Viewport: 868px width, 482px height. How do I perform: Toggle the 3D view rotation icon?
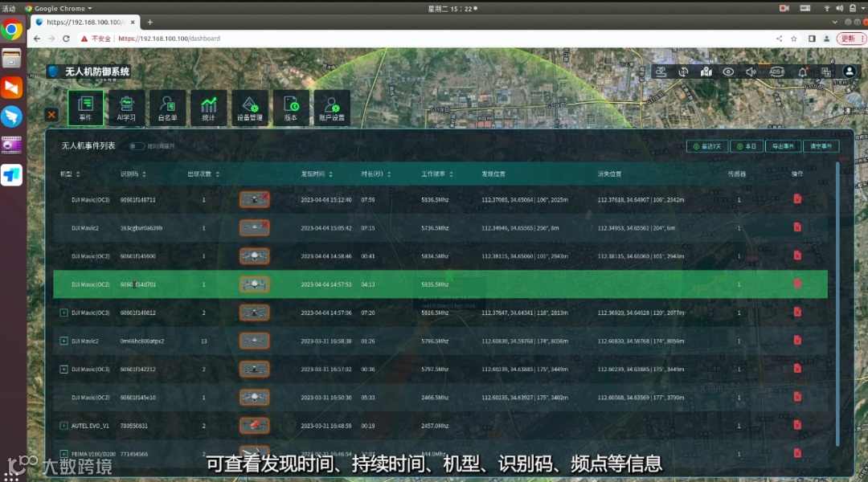point(684,72)
